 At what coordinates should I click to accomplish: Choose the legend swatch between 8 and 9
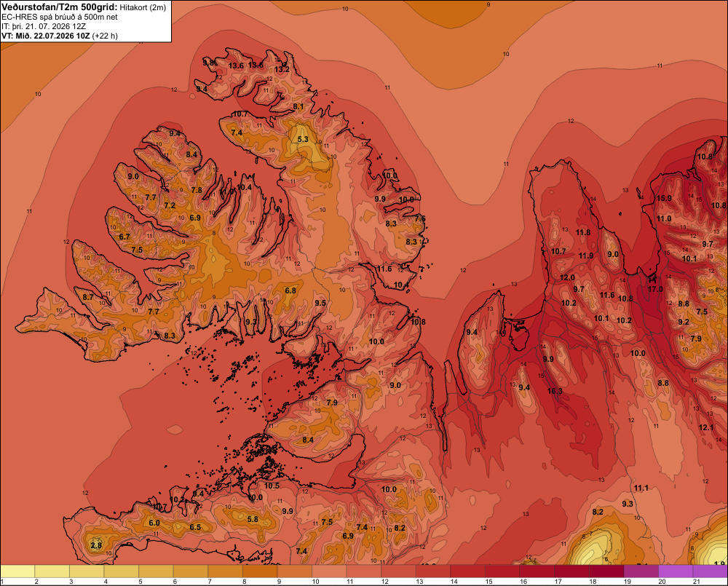(x=260, y=571)
